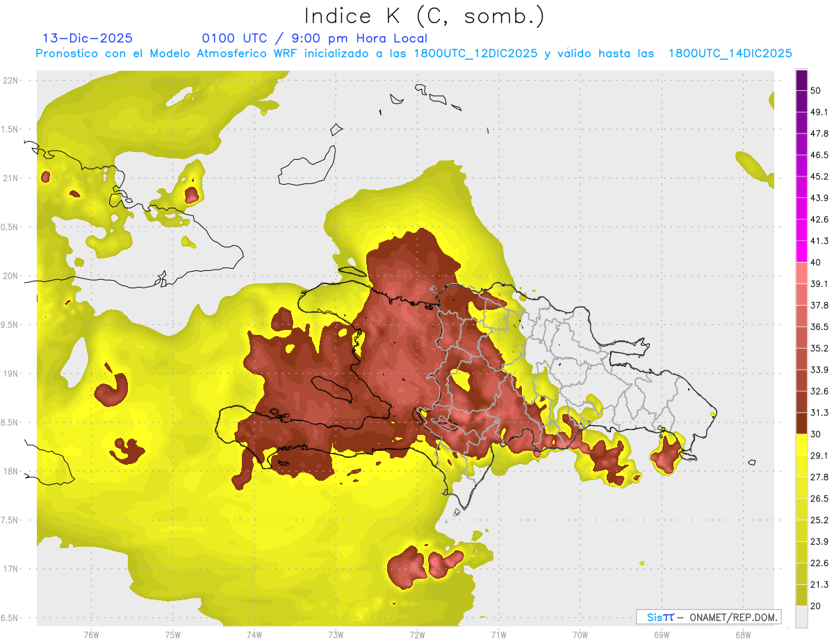Click the color bar value "37.8"
834x644 pixels.
(x=819, y=305)
